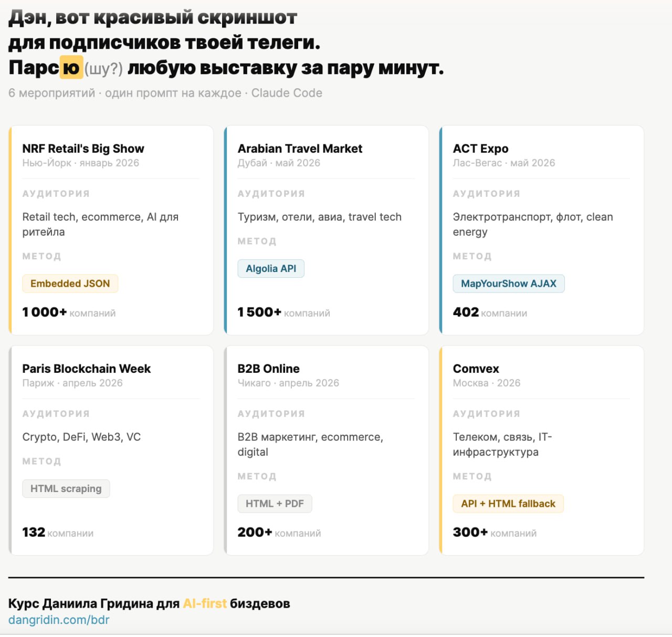Viewport: 672px width, 637px height.
Task: Click the MapYourShow AJAX badge
Action: click(508, 284)
